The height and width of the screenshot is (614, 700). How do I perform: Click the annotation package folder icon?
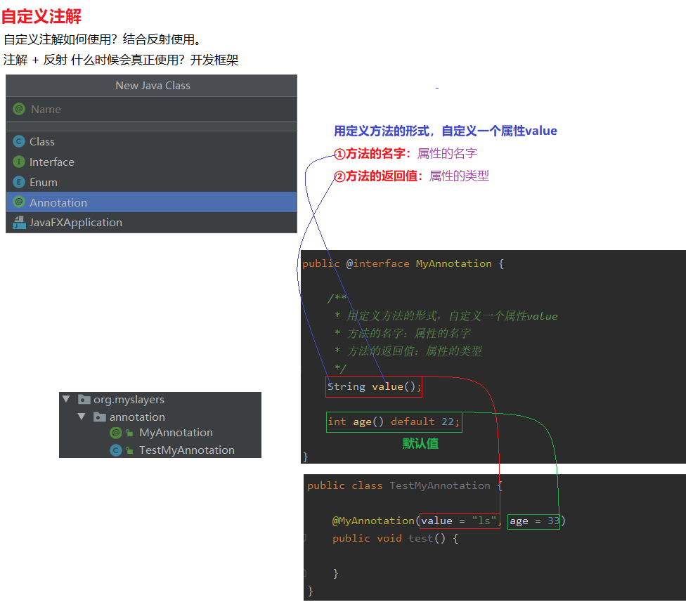pos(100,417)
